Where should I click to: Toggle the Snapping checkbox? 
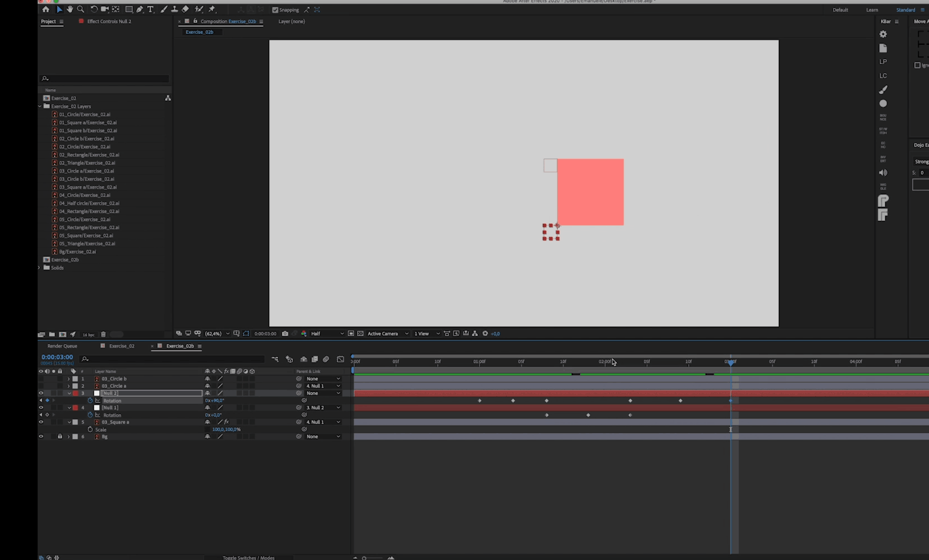tap(275, 10)
